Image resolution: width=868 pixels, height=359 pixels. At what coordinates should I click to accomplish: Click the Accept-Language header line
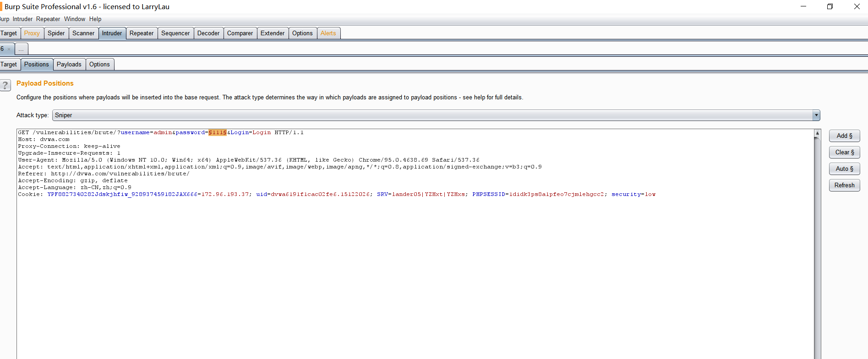(75, 187)
